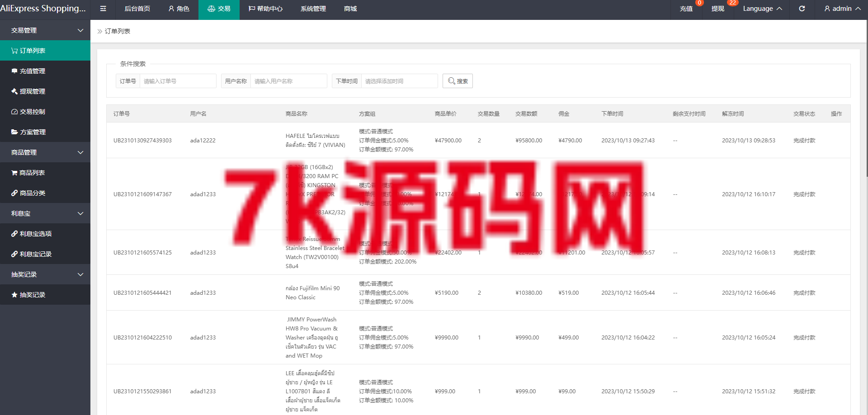Open 利息宝记录 in the sidebar
The height and width of the screenshot is (415, 868).
(45, 254)
